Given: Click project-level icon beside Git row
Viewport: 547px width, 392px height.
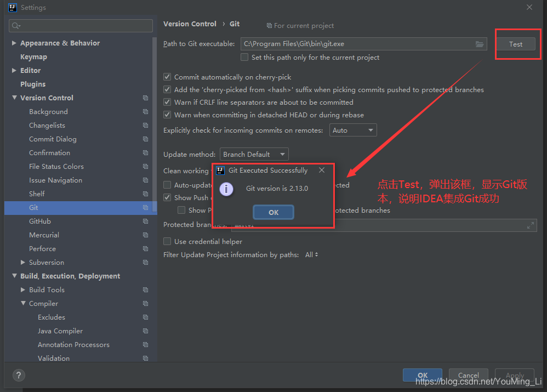Looking at the screenshot, I should (x=145, y=208).
